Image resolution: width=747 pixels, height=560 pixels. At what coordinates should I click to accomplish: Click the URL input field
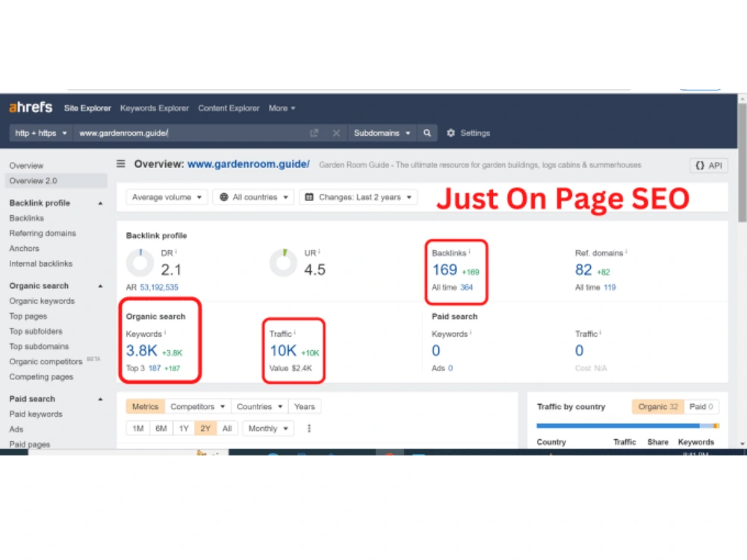pos(190,133)
